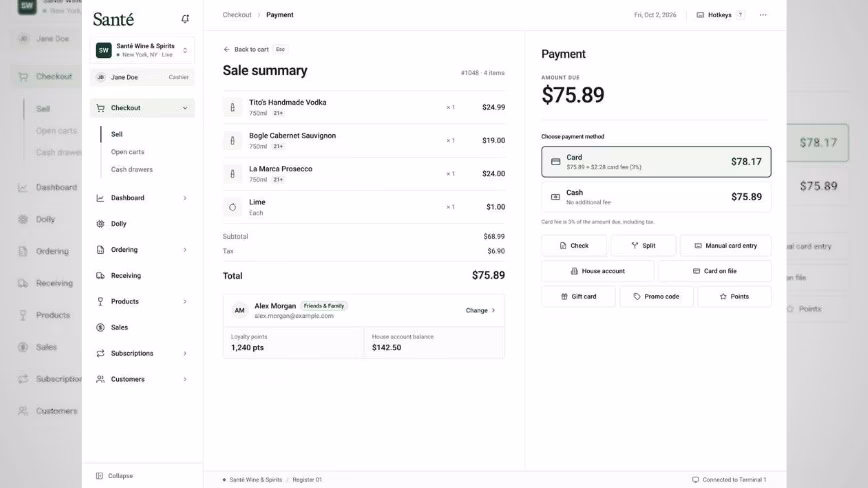868x488 pixels.
Task: Click the credit card icon in the Card option
Action: [x=555, y=162]
